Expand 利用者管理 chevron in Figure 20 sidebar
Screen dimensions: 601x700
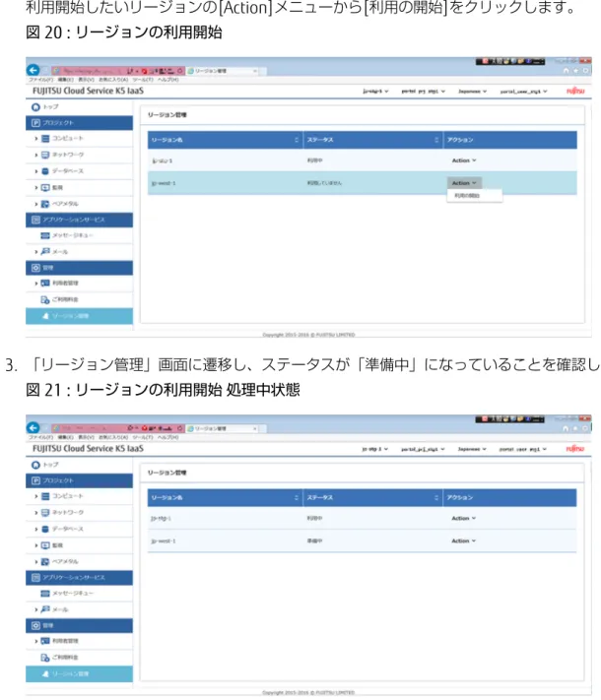36,283
